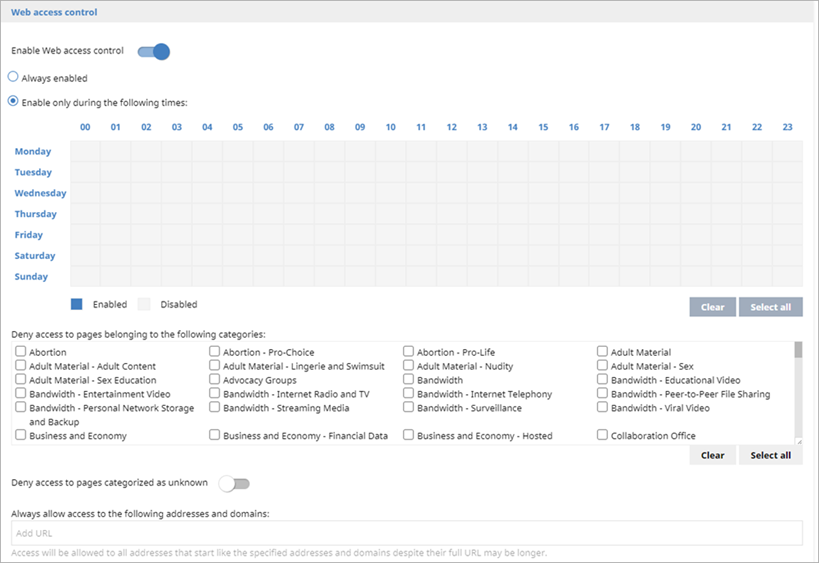Select the Wednesday row label
The image size is (819, 563).
tap(40, 193)
